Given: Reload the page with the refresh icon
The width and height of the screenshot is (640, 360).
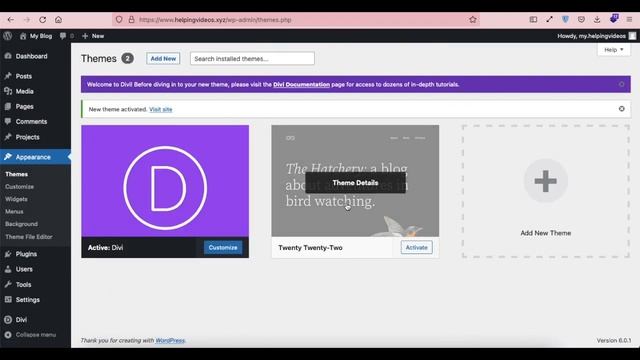Looking at the screenshot, I should tap(42, 20).
